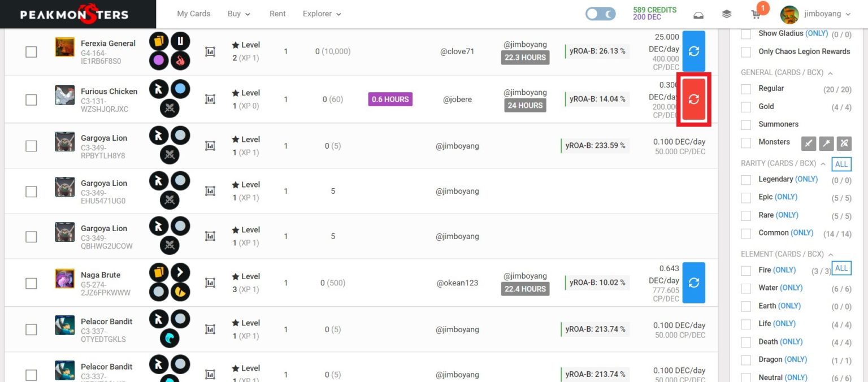The height and width of the screenshot is (382, 868).
Task: Click the blue refresh icon for Naga Brute
Action: pos(693,283)
